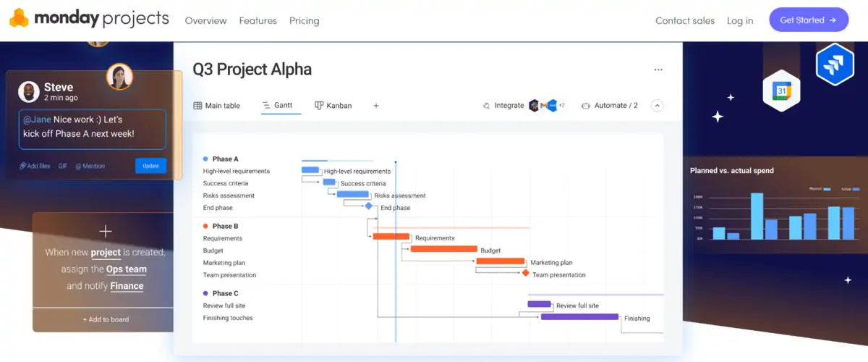Click the Planned vs. actual spend chart title
Screen dimensions: 868x362
click(x=732, y=171)
